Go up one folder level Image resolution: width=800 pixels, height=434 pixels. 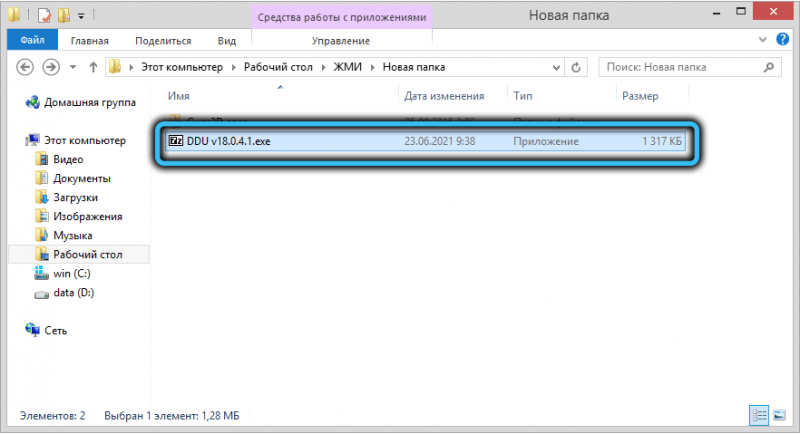(x=93, y=67)
